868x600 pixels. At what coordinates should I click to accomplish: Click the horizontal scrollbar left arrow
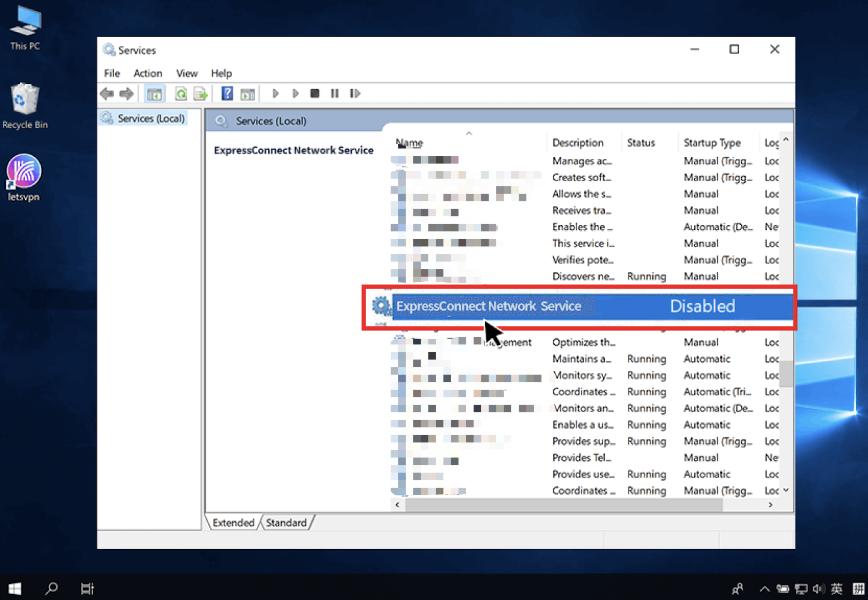[397, 505]
